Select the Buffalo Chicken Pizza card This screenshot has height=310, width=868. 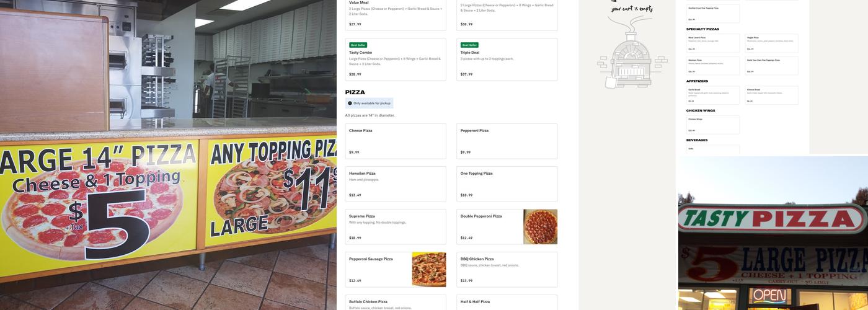pyautogui.click(x=395, y=303)
